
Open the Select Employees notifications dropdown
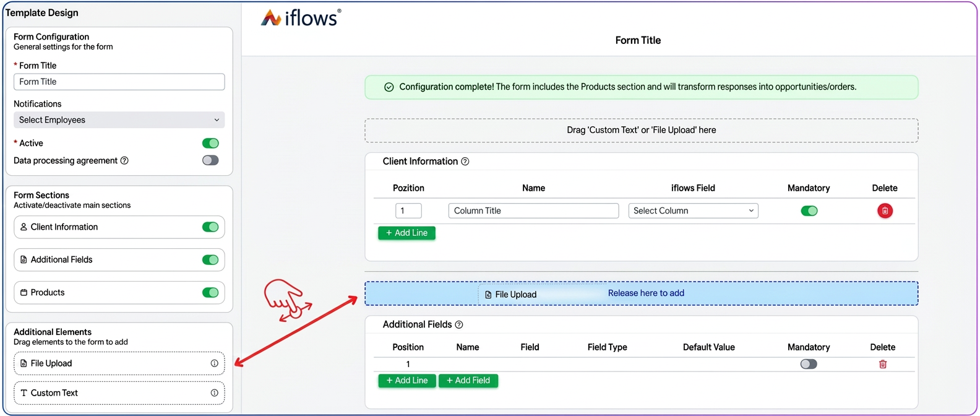coord(119,120)
